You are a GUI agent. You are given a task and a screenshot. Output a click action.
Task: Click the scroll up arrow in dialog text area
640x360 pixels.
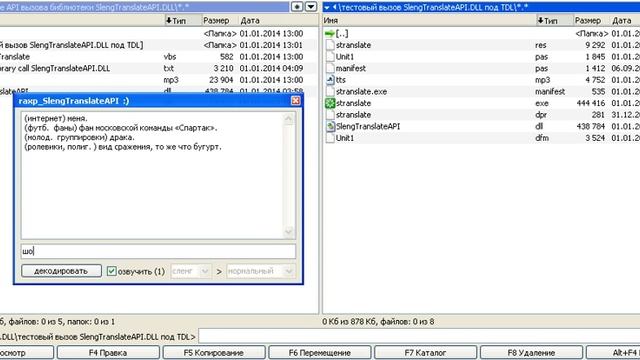point(289,119)
